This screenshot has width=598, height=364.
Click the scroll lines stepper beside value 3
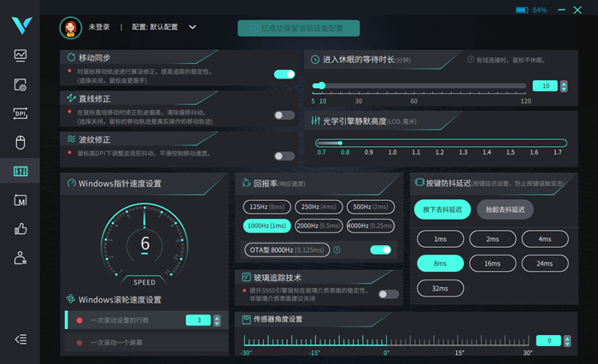point(218,320)
